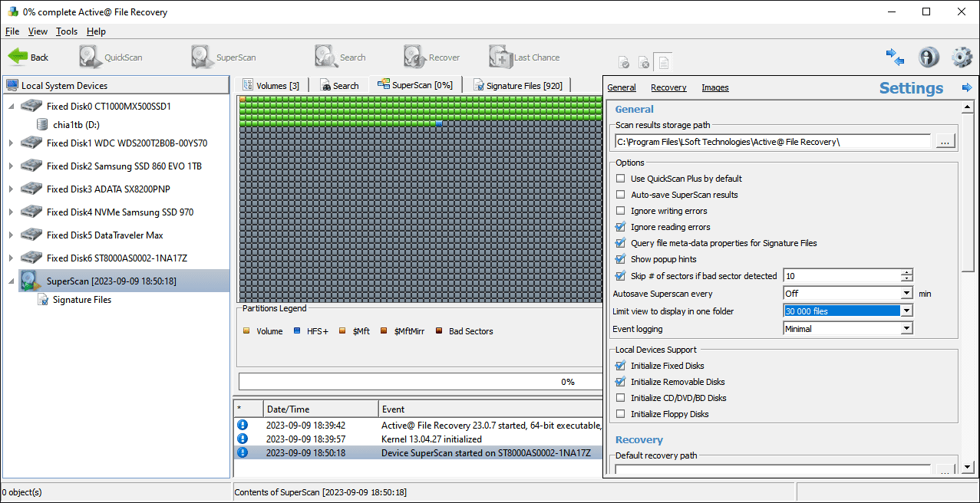
Task: Click info icon of Kernel initialized log row
Action: point(243,439)
